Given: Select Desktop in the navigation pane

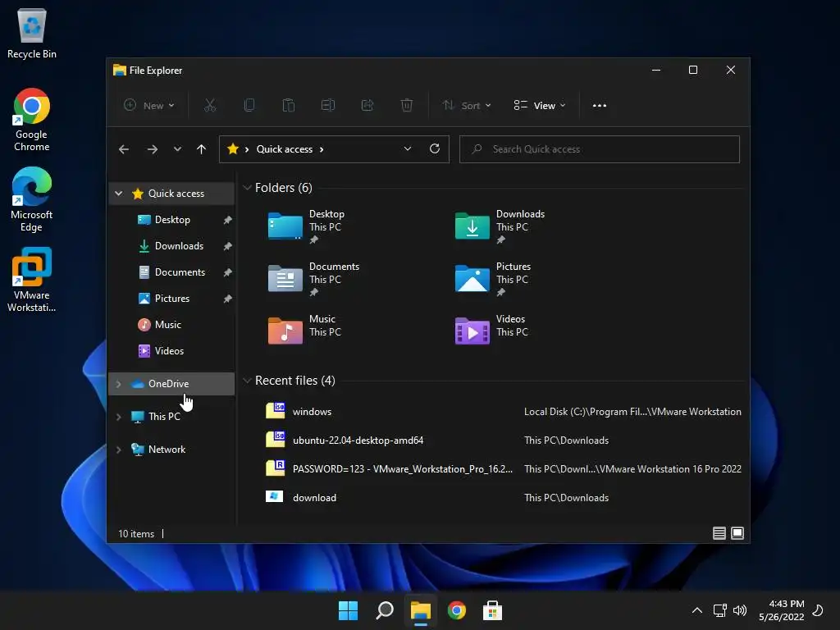Looking at the screenshot, I should [x=171, y=220].
